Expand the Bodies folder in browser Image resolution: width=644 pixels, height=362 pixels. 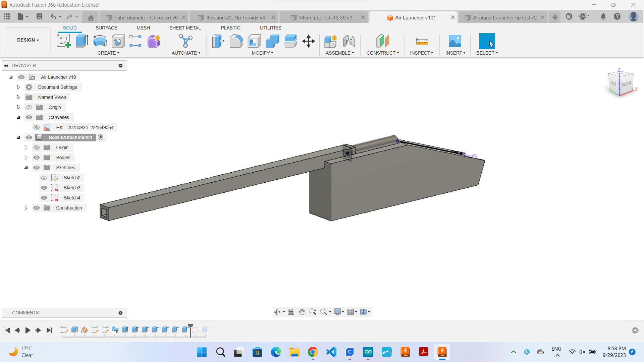(x=26, y=158)
